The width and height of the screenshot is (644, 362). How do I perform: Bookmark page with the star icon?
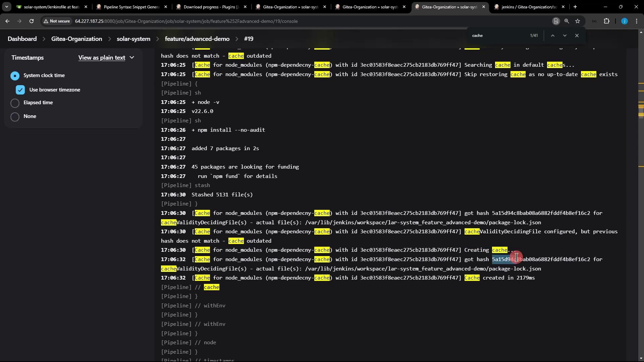coord(578,21)
